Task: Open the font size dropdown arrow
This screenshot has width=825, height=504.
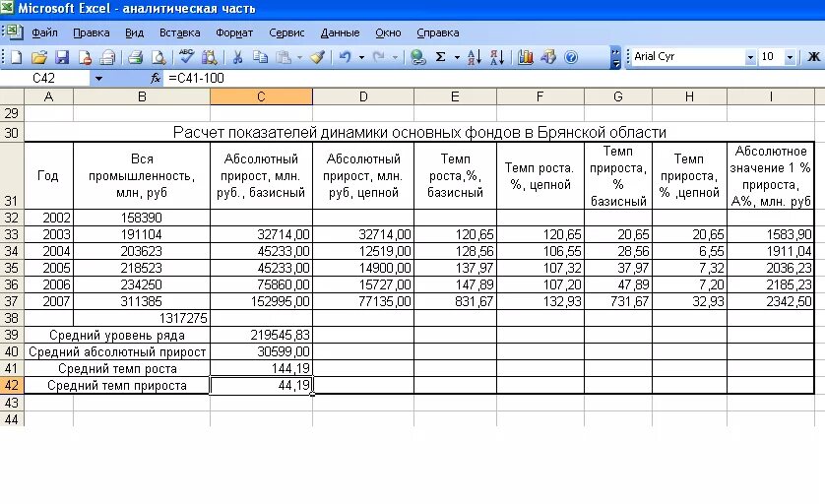Action: 790,57
